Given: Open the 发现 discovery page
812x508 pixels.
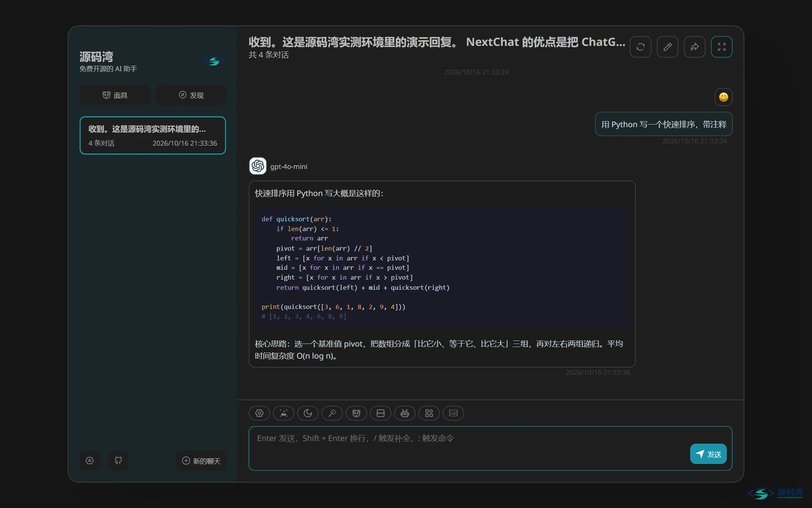Looking at the screenshot, I should click(x=191, y=95).
